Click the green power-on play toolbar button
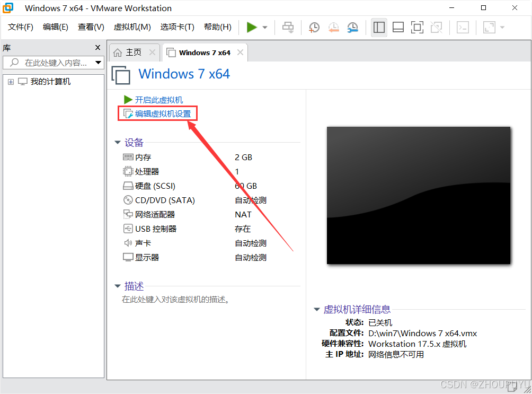532x394 pixels. pyautogui.click(x=251, y=27)
